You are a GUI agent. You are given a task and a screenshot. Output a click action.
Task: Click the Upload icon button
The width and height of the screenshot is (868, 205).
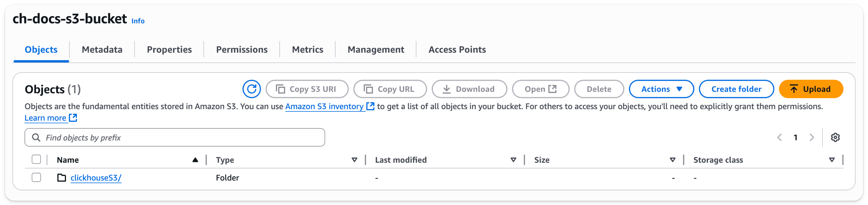pos(793,89)
